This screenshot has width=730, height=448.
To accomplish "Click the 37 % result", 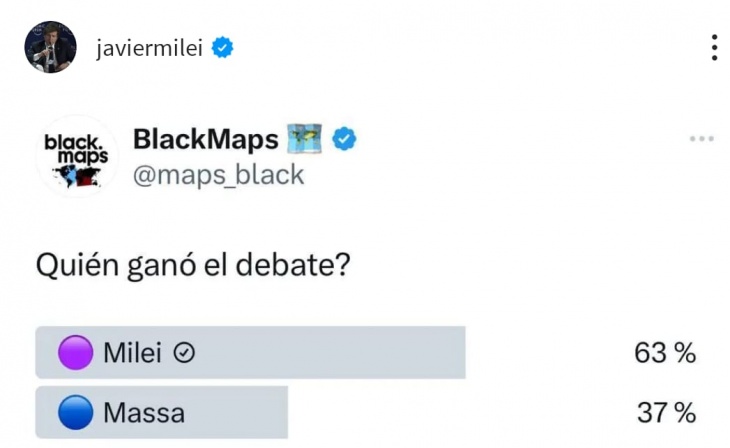I will pos(666,413).
